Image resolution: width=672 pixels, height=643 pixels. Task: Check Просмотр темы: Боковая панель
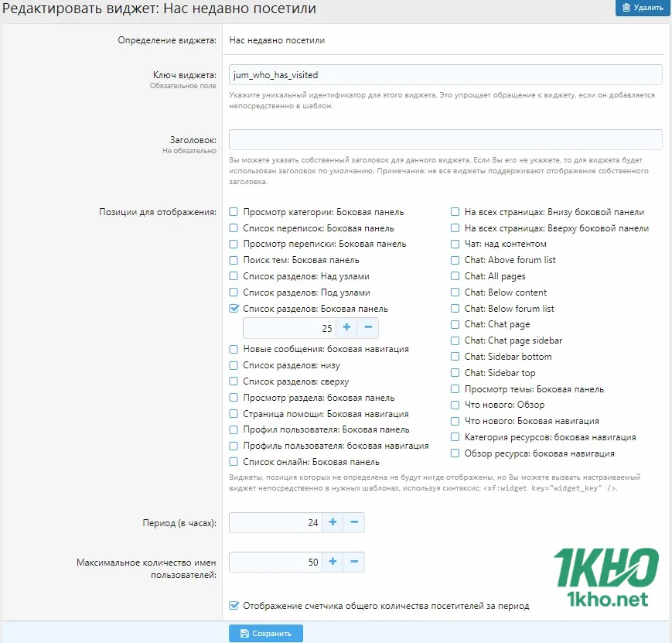(455, 389)
